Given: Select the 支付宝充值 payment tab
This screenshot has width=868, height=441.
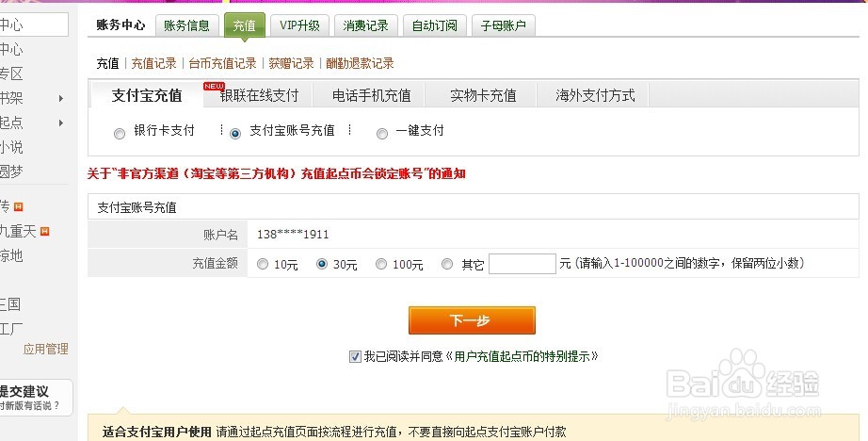Looking at the screenshot, I should pos(147,95).
